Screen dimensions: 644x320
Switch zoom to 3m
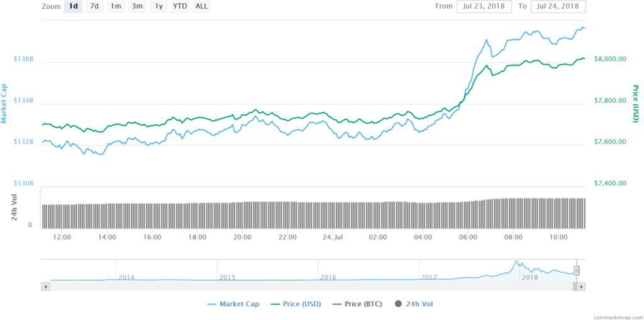[x=137, y=6]
